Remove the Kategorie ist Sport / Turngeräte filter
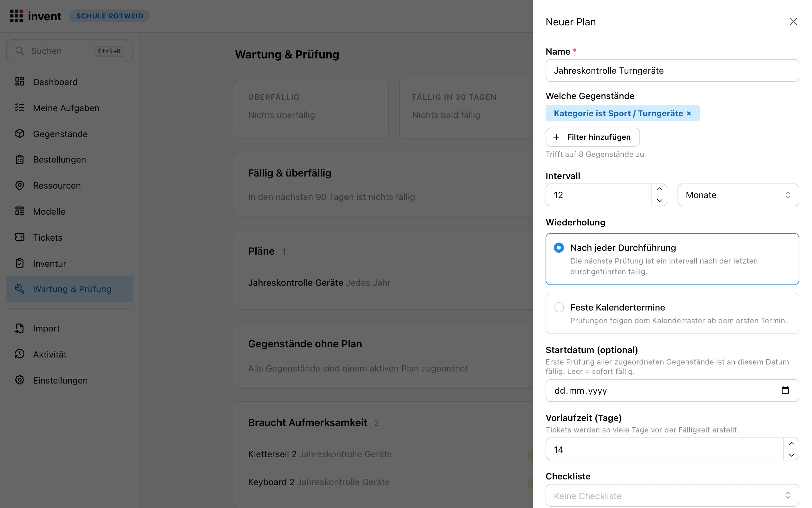The height and width of the screenshot is (508, 812). pyautogui.click(x=689, y=114)
